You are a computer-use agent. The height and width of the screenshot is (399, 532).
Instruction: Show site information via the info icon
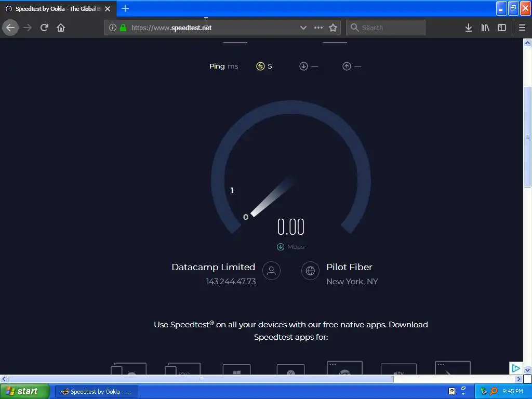click(113, 28)
